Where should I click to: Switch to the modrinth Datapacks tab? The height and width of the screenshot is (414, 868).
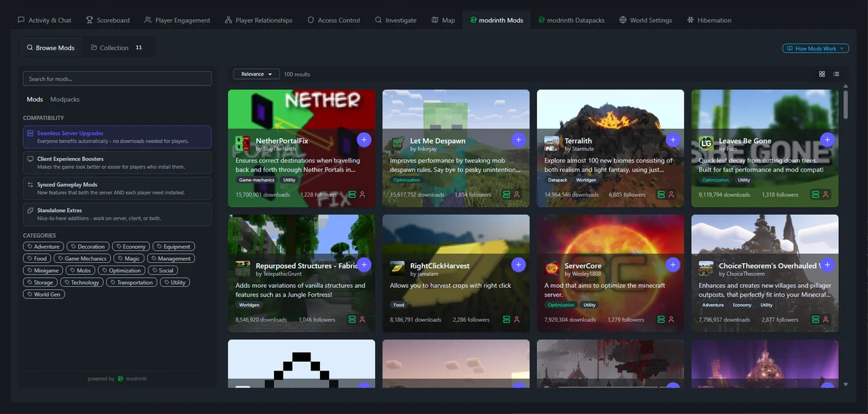(x=571, y=20)
